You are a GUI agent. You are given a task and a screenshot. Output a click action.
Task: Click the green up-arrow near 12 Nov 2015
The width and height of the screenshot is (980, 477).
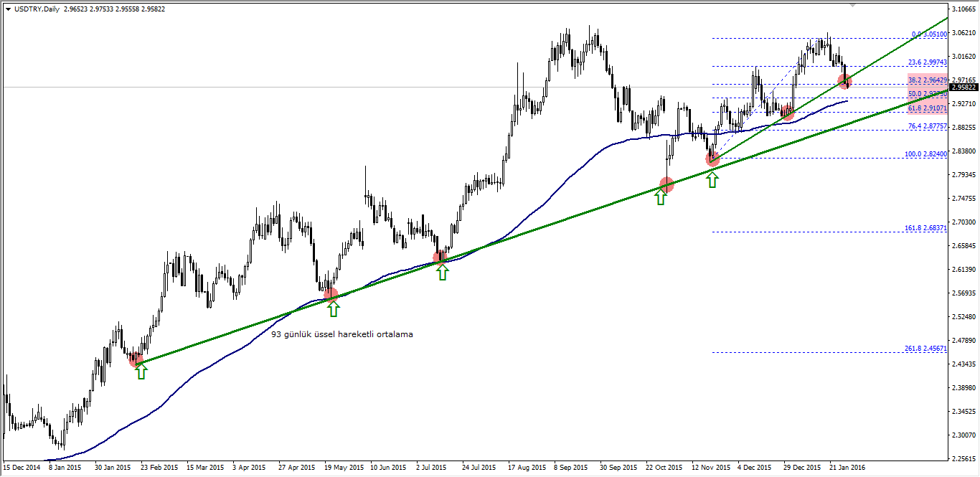pos(712,181)
